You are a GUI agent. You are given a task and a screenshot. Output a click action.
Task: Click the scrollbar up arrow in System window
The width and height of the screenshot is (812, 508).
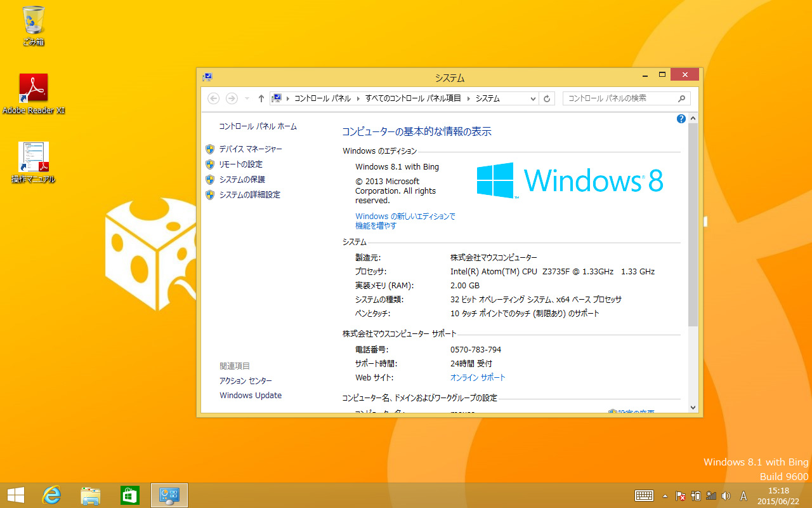693,119
